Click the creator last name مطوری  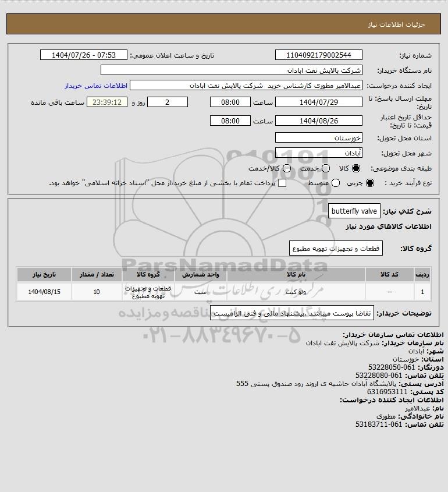[x=386, y=416]
